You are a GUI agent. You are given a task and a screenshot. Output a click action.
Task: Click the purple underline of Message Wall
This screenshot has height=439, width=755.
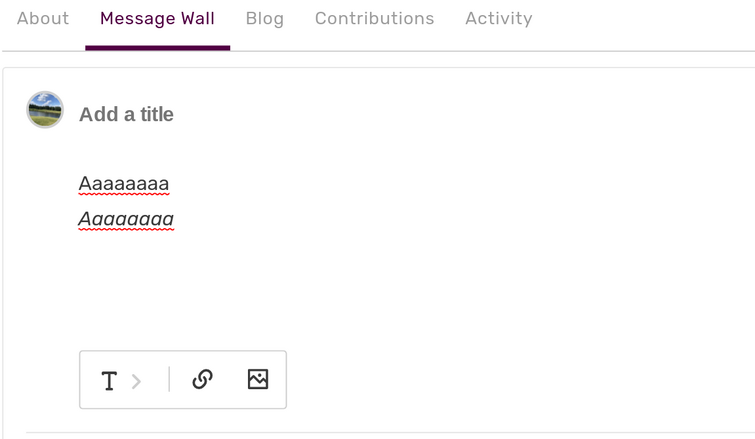tap(157, 48)
